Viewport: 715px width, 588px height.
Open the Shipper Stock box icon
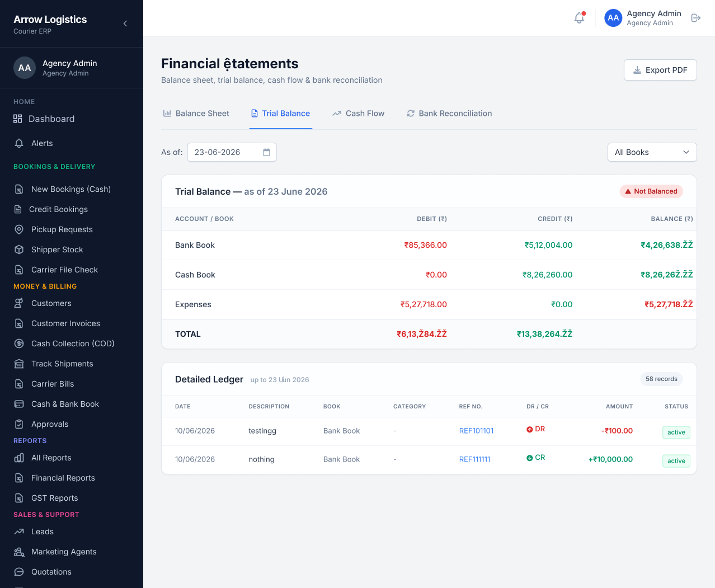(x=19, y=250)
